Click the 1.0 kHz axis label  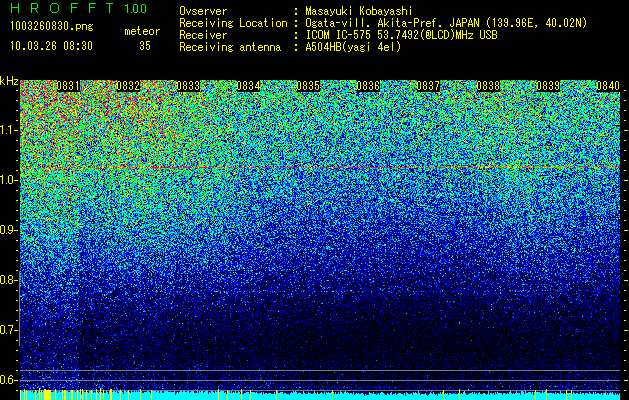pyautogui.click(x=8, y=180)
